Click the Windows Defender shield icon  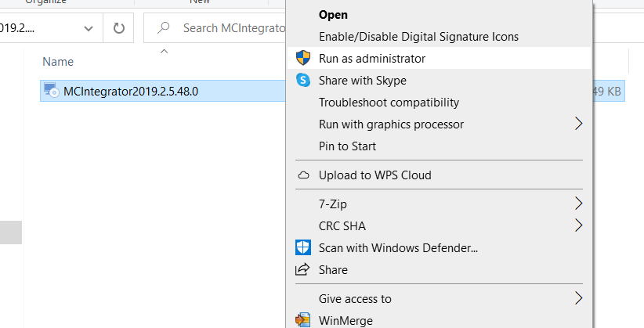coord(303,247)
